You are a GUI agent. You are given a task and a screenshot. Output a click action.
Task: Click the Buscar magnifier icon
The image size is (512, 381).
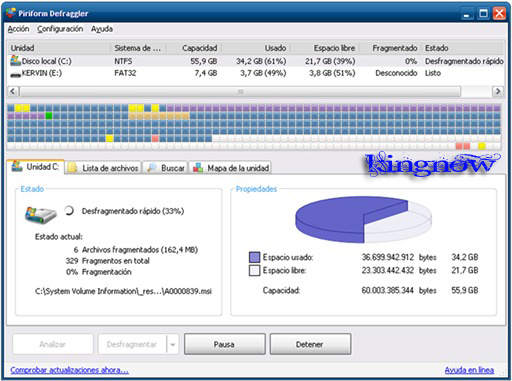tap(152, 168)
